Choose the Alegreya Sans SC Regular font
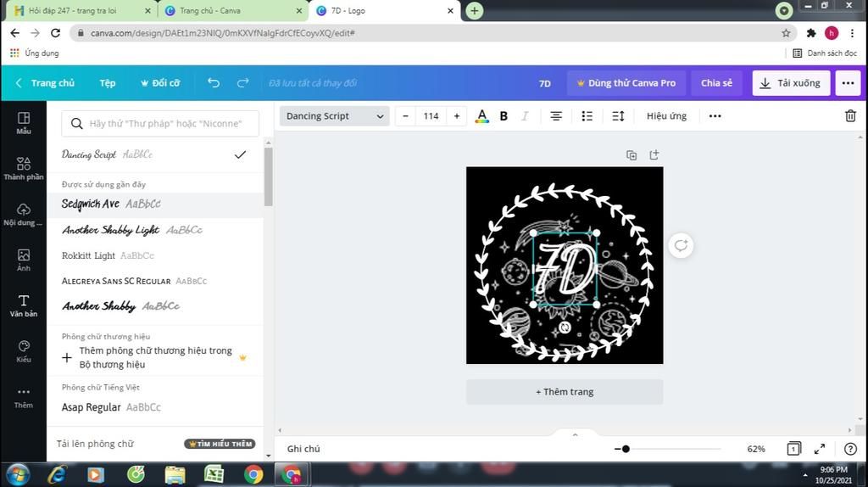This screenshot has width=868, height=487. (155, 281)
